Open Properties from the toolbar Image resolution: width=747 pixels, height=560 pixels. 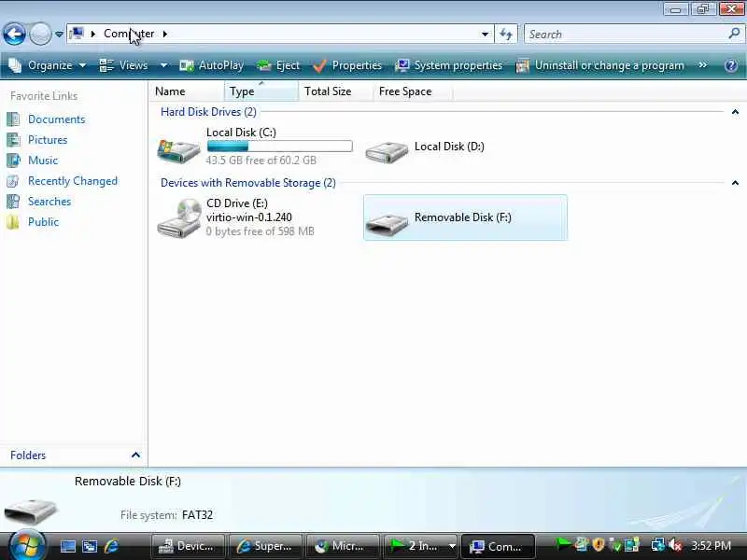click(x=347, y=65)
